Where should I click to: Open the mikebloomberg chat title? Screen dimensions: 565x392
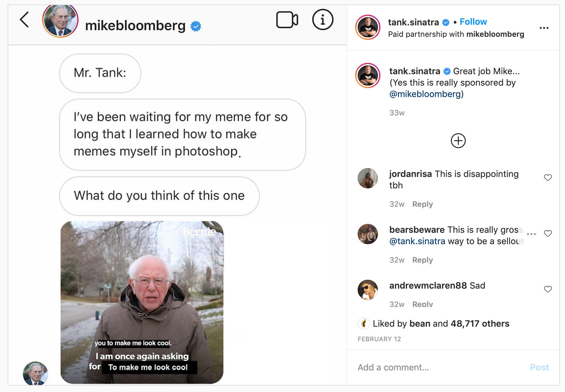136,26
